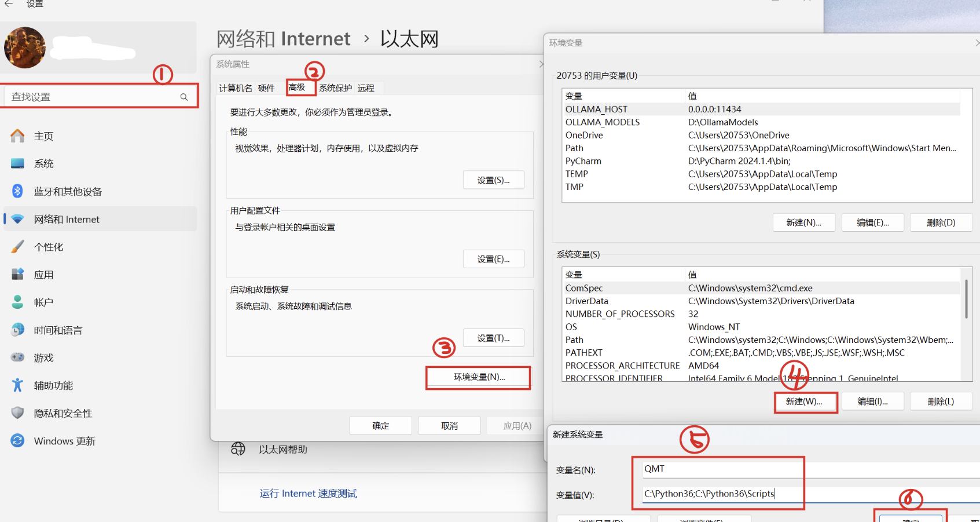Click 新建(W) to add system variable
The width and height of the screenshot is (980, 522).
(806, 401)
